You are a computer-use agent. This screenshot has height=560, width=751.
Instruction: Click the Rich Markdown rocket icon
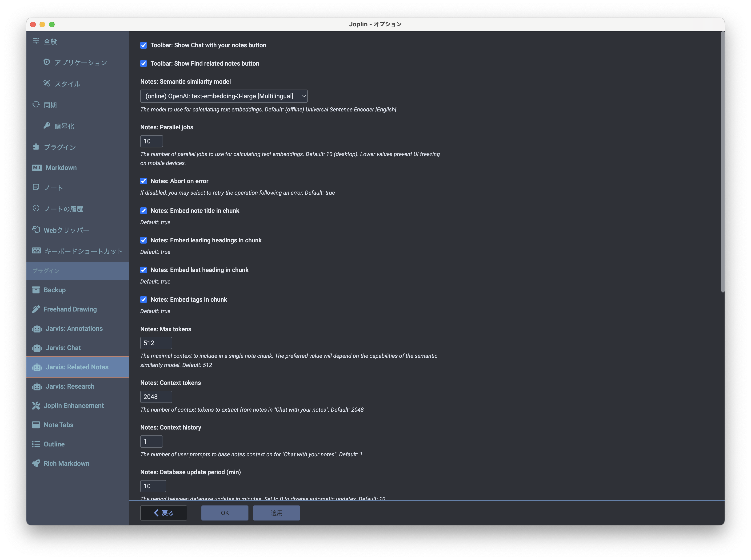(x=36, y=463)
